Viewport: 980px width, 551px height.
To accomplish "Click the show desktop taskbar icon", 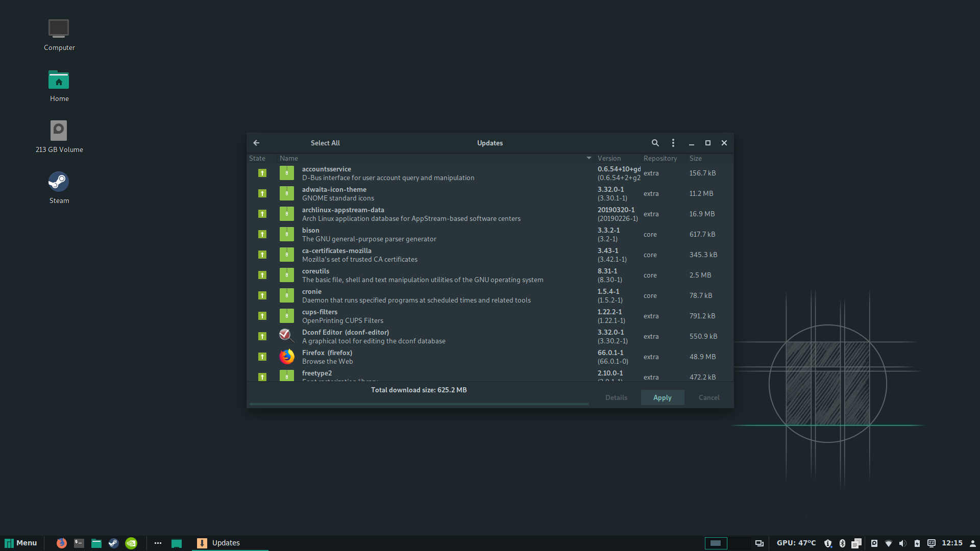I will (x=177, y=543).
